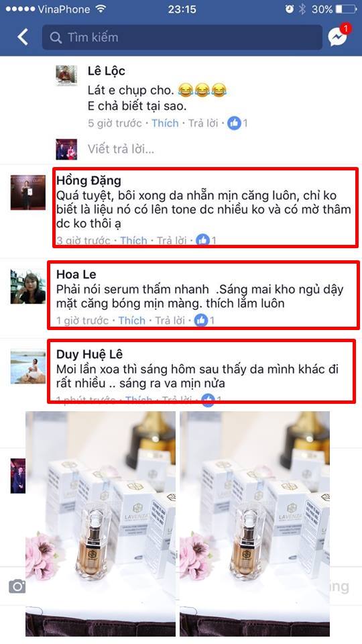Tap like reaction icon on Hồng Đặng's comment
362x644 pixels.
202,240
